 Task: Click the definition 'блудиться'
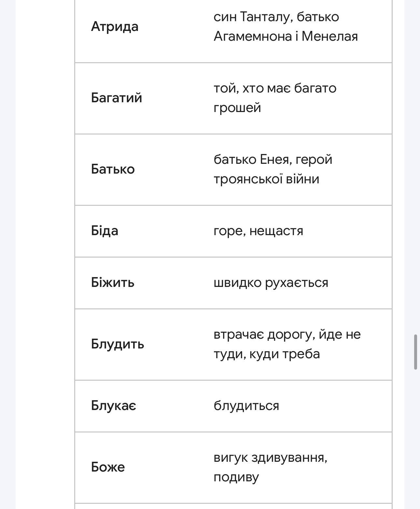246,406
